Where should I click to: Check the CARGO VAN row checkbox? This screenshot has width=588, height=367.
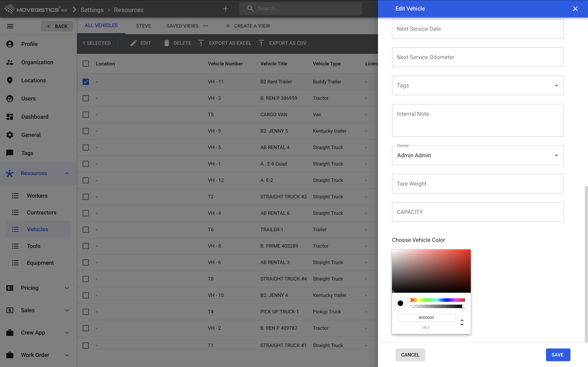point(86,115)
